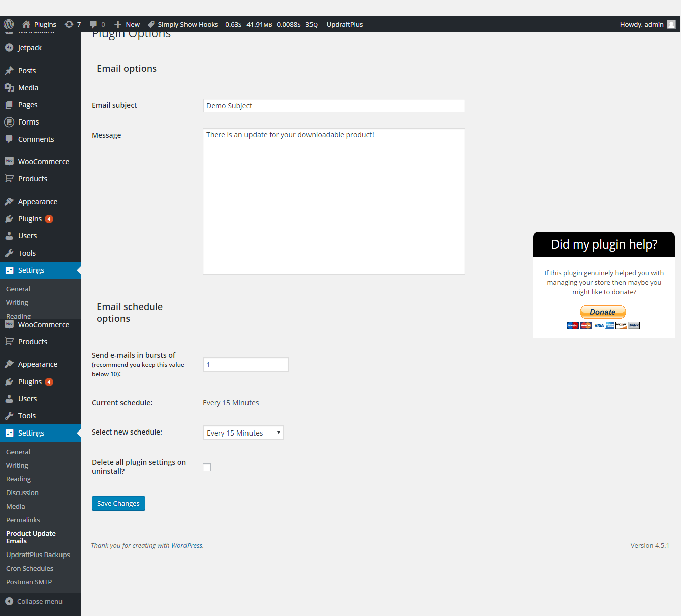Screen dimensions: 681x616
Task: Open the Query Monitor stats menu 0.63s
Action: [271, 24]
